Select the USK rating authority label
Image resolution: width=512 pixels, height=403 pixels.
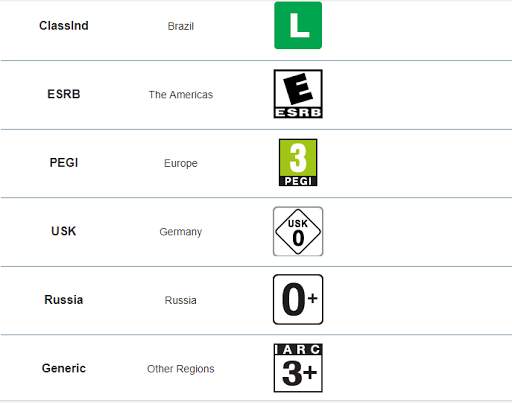coord(64,231)
